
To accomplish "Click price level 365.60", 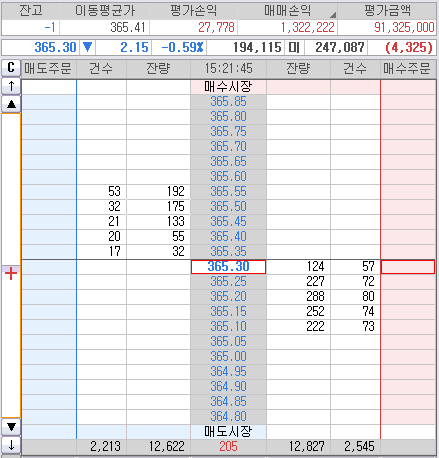I will [x=228, y=177].
